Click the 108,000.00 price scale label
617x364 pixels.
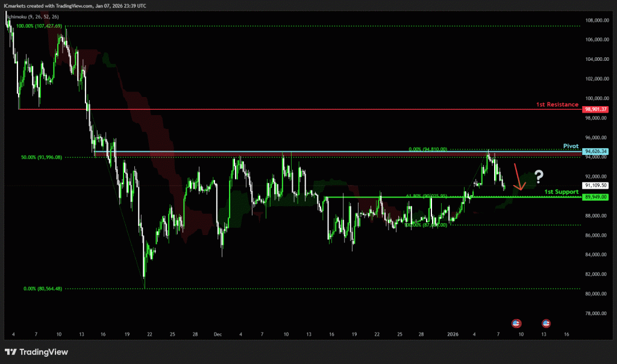595,20
